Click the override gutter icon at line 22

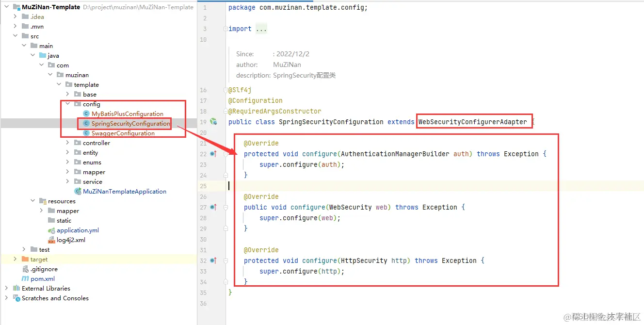(213, 154)
